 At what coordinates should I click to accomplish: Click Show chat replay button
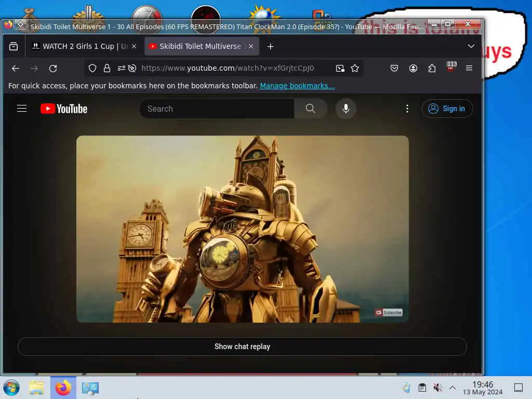point(242,347)
